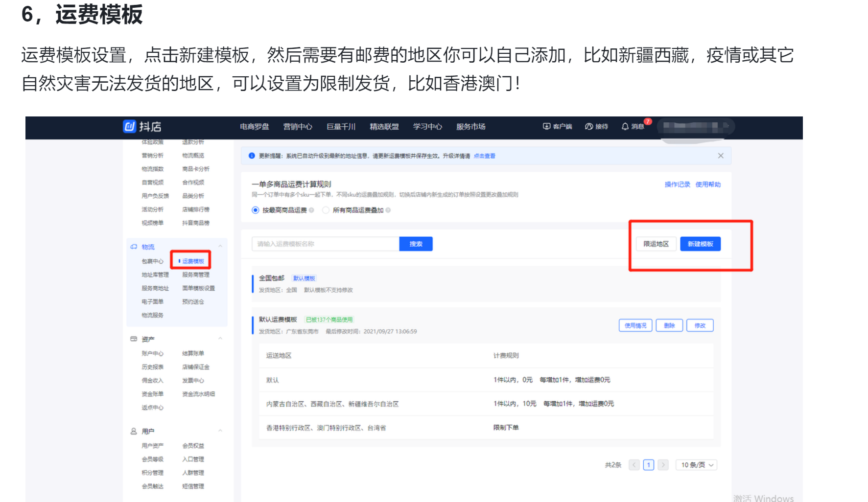Click the 抖店 logo icon

click(129, 127)
